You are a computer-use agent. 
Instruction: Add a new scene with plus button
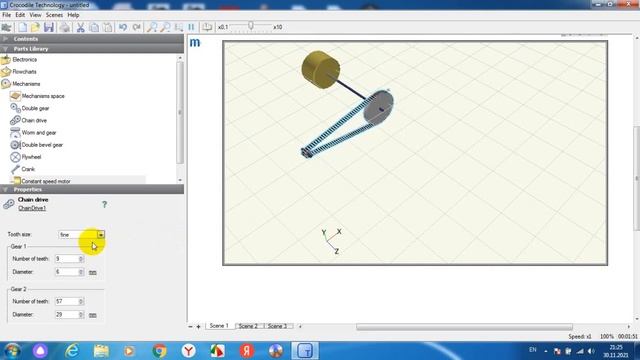point(198,327)
